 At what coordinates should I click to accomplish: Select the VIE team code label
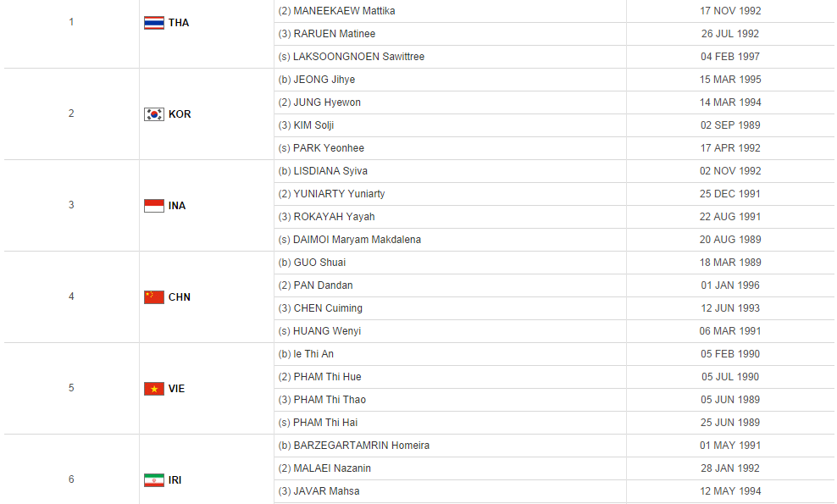(x=176, y=389)
